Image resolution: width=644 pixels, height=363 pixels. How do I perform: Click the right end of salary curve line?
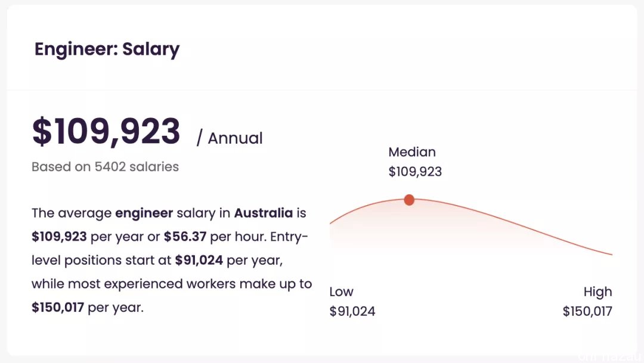click(611, 254)
